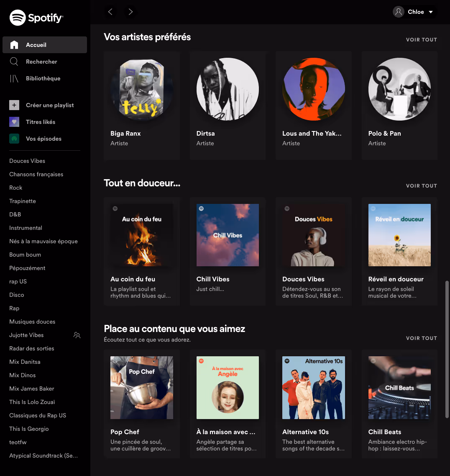The height and width of the screenshot is (476, 450).
Task: Open the Douces Vibes sidebar playlist
Action: tap(27, 161)
